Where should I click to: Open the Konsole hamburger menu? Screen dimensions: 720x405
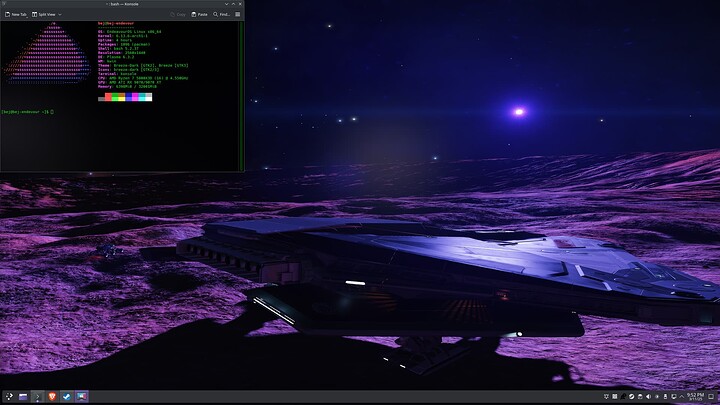[237, 14]
